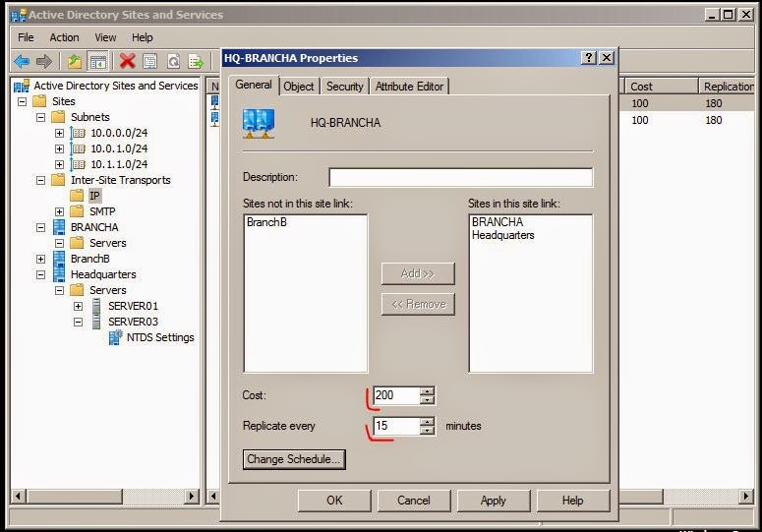Click in the Description text field
The image size is (762, 532).
pyautogui.click(x=461, y=177)
